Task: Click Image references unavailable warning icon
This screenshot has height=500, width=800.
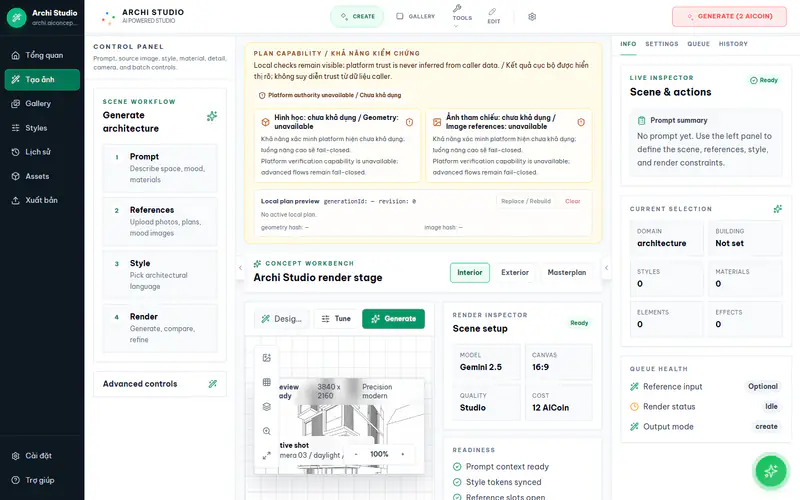Action: [x=581, y=122]
